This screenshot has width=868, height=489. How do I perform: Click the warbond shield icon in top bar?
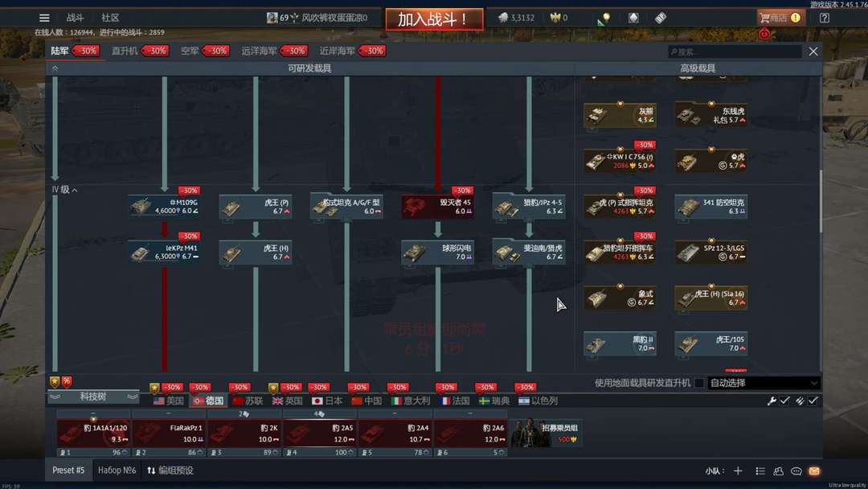(x=633, y=18)
